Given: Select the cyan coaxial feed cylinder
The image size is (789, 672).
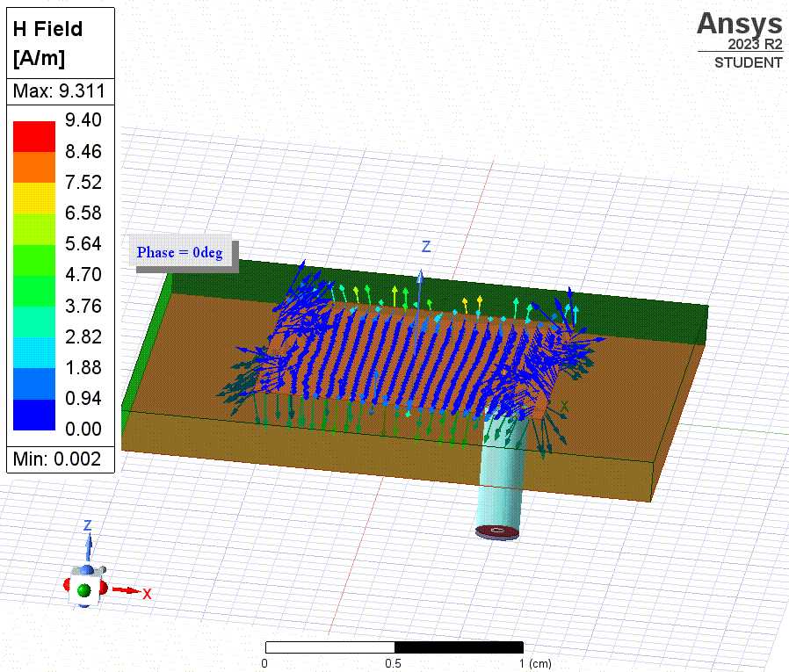Looking at the screenshot, I should pos(500,473).
